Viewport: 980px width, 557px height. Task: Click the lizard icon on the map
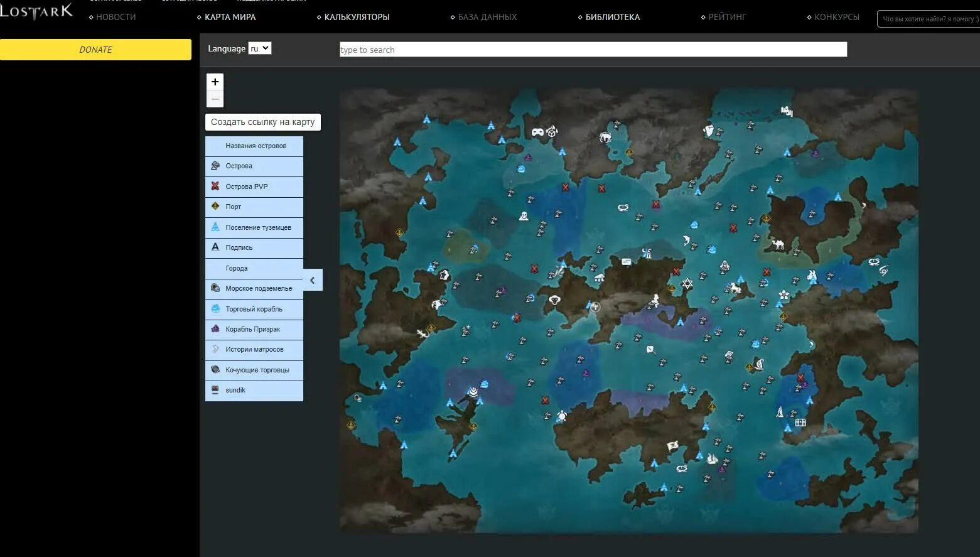423,333
